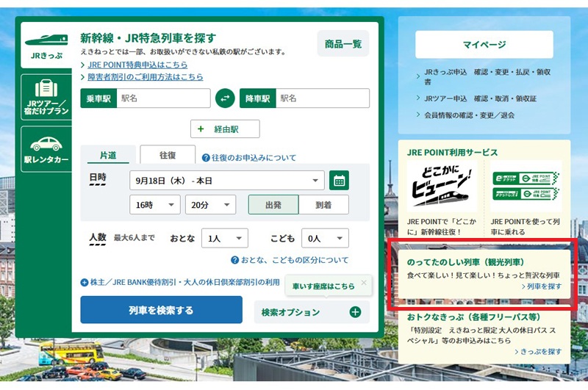Add a 経由駅 via station
This screenshot has width=588, height=390.
(225, 129)
